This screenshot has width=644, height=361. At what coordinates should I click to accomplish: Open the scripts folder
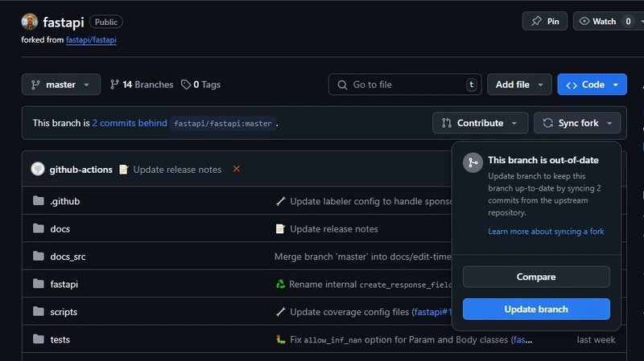click(x=64, y=312)
